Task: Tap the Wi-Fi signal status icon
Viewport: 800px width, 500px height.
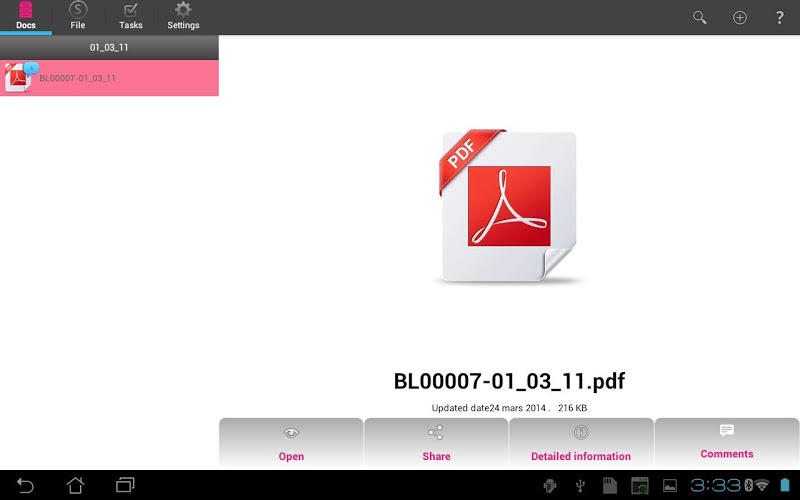Action: point(762,485)
